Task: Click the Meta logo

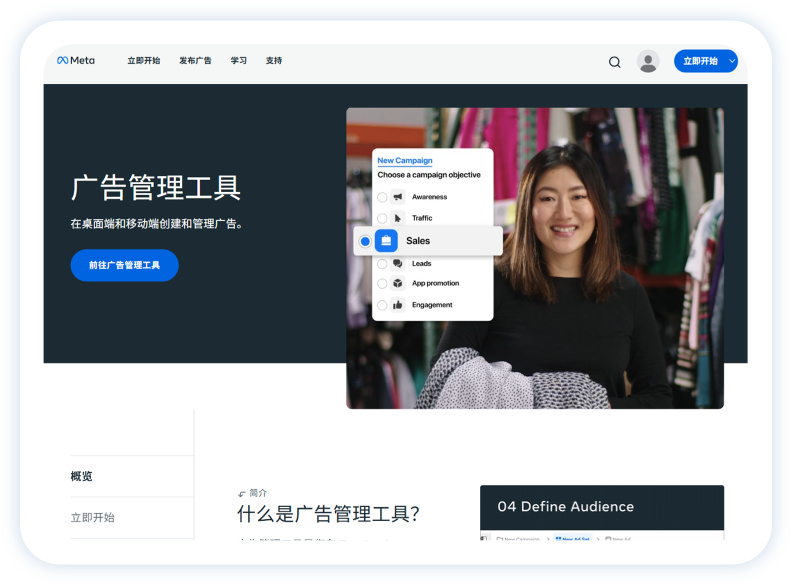Action: pos(76,60)
